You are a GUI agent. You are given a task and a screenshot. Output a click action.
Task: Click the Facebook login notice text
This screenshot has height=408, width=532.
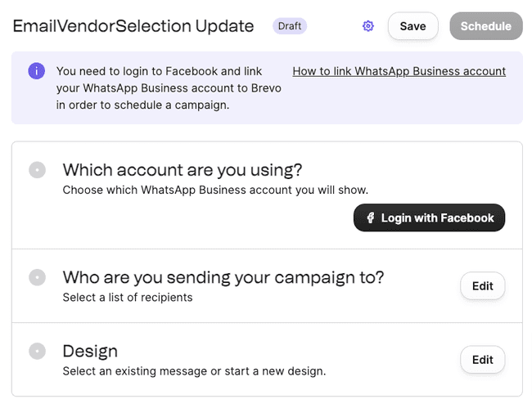click(x=169, y=88)
